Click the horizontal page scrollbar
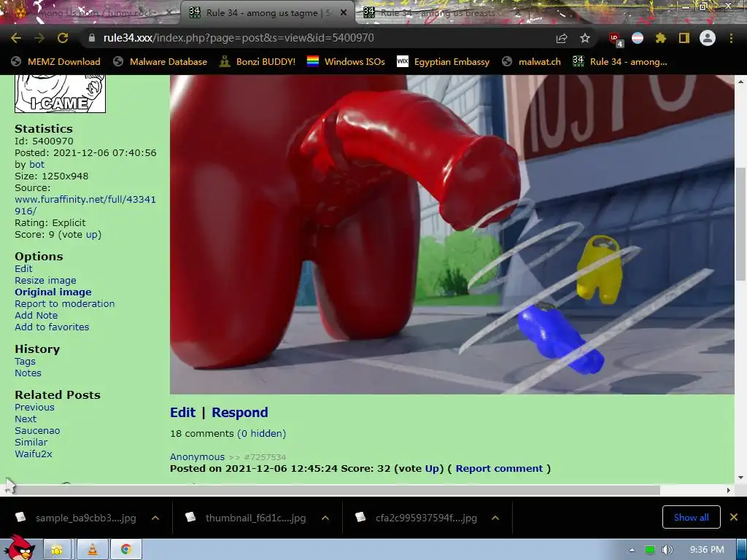 (x=333, y=490)
